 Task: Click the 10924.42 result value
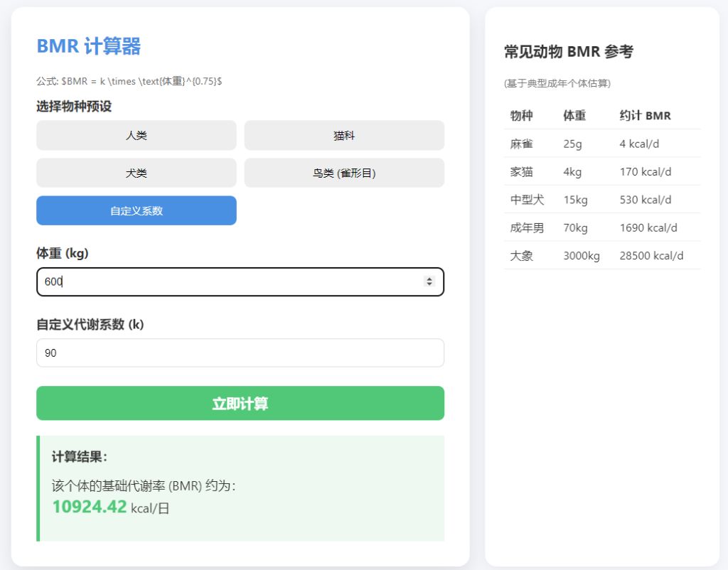click(x=90, y=507)
